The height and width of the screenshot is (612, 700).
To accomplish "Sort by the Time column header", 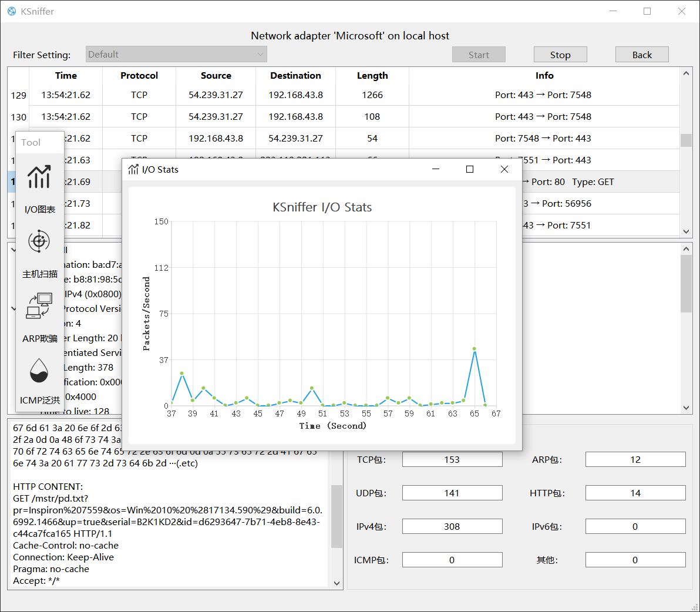I will pyautogui.click(x=66, y=75).
